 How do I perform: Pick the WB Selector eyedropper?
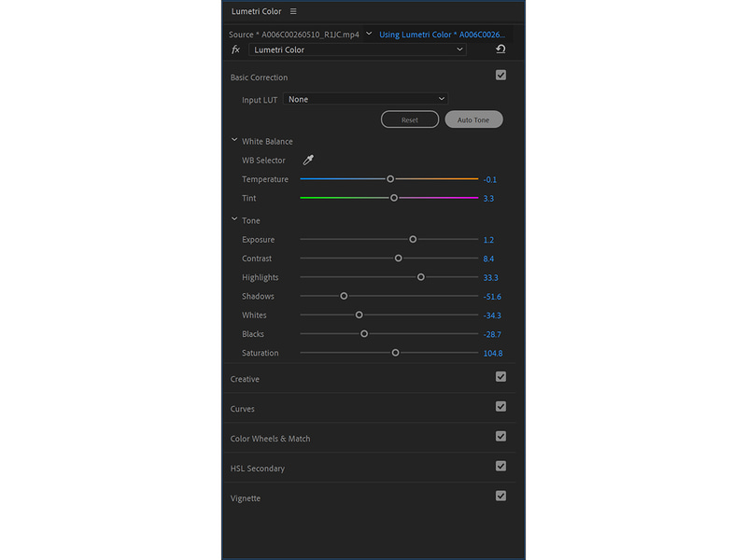(308, 160)
